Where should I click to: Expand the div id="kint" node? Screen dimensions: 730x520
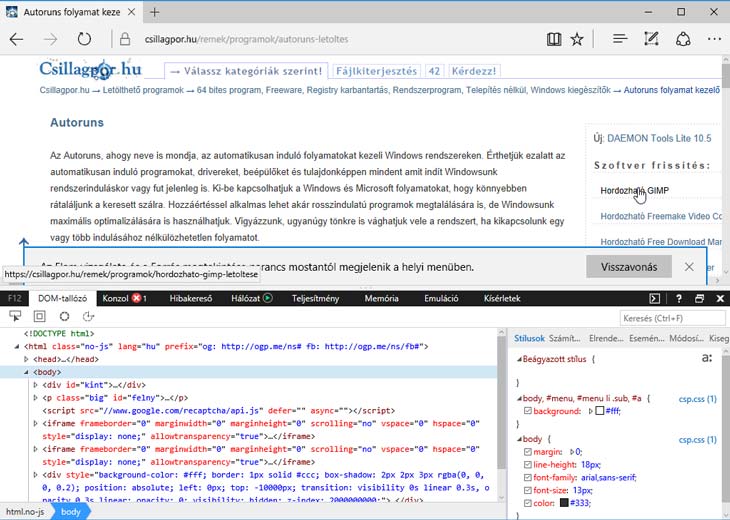37,385
